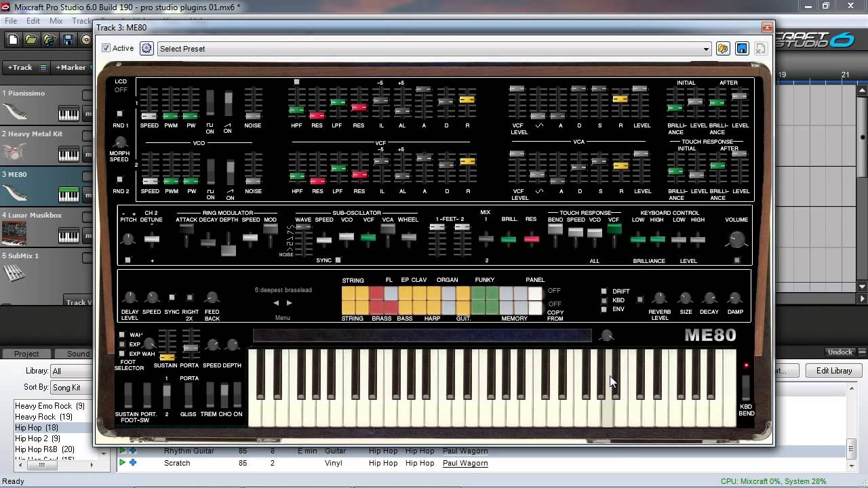Click the Open Project folder icon
The width and height of the screenshot is (868, 488).
click(31, 40)
